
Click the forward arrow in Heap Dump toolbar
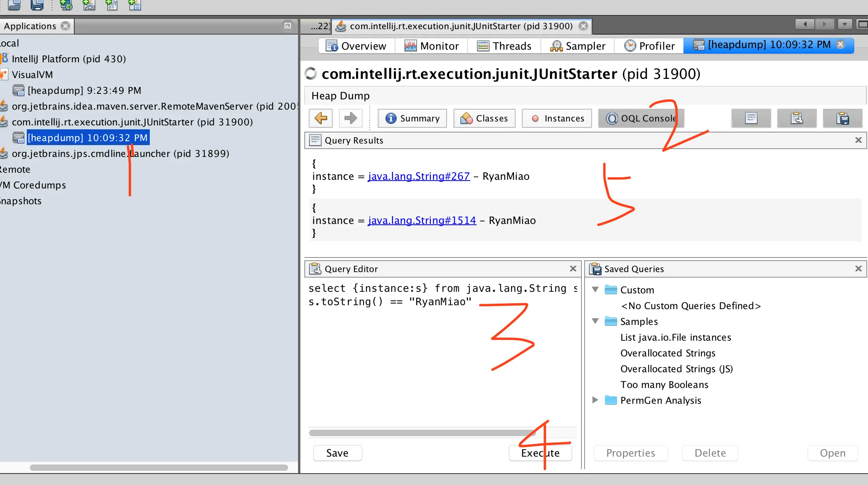click(350, 118)
